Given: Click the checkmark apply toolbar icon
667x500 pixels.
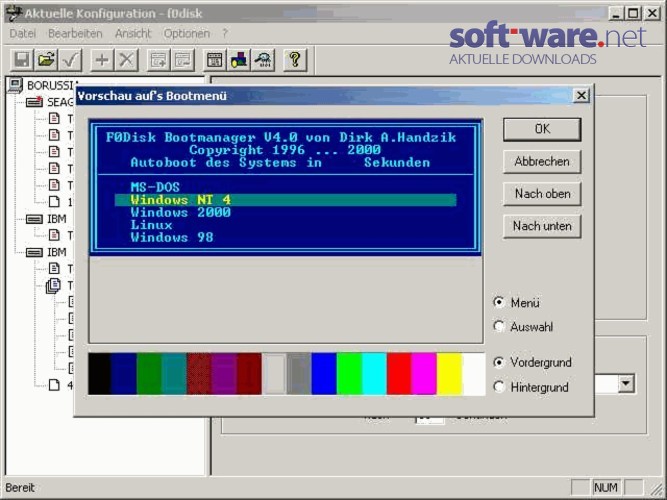Looking at the screenshot, I should [70, 60].
